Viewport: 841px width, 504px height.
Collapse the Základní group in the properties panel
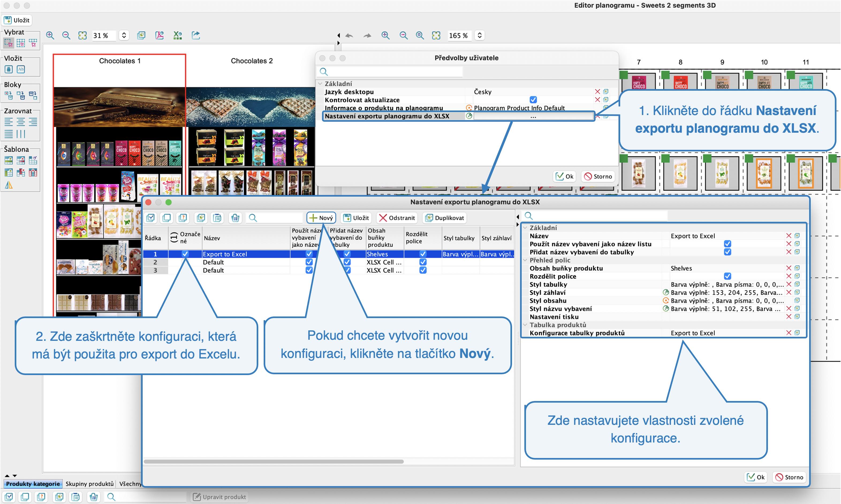pyautogui.click(x=525, y=228)
